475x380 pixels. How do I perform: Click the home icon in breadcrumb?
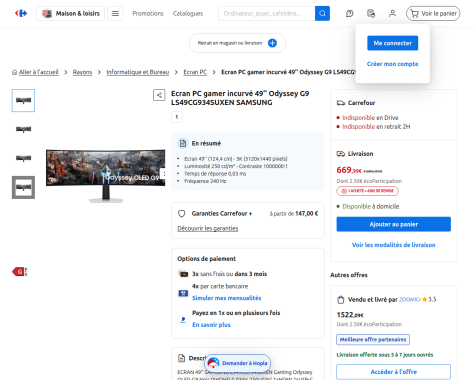tap(14, 72)
